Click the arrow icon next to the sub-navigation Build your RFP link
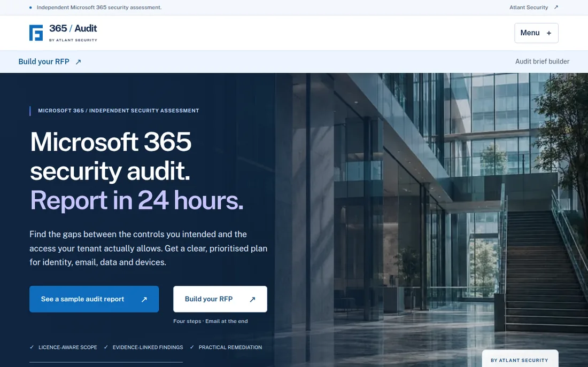Screen dimensions: 588x367 pos(78,62)
